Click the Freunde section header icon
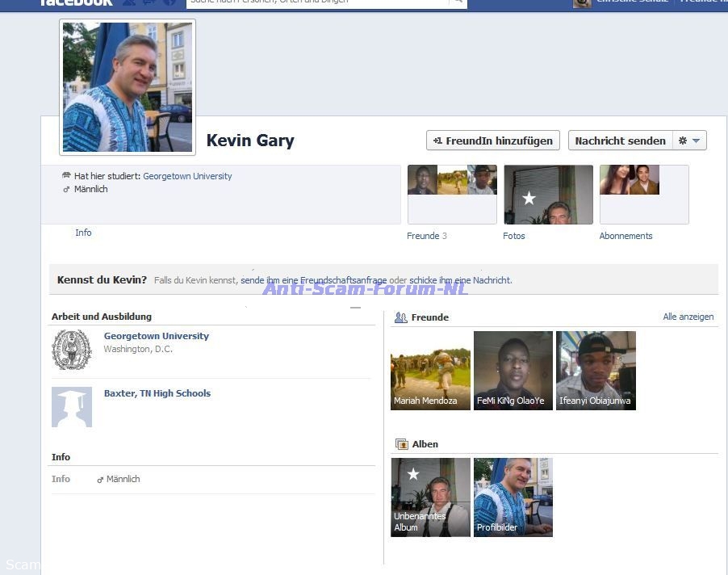The image size is (728, 575). tap(400, 317)
